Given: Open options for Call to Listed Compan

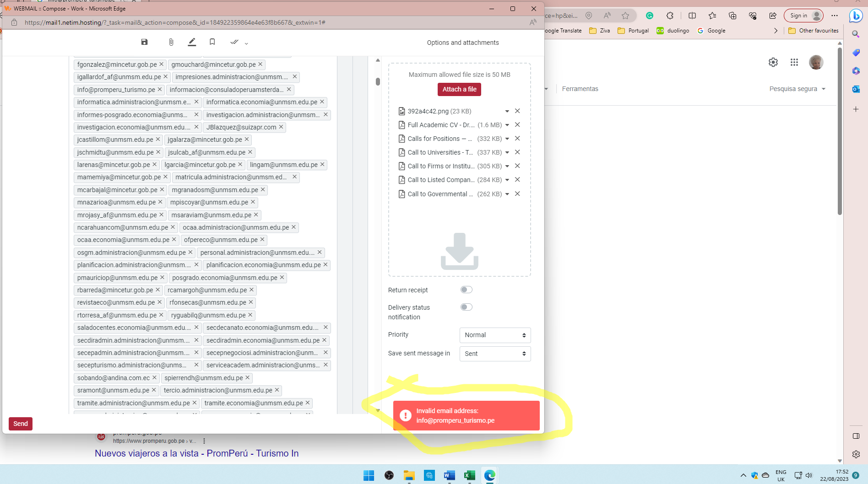Looking at the screenshot, I should click(507, 180).
